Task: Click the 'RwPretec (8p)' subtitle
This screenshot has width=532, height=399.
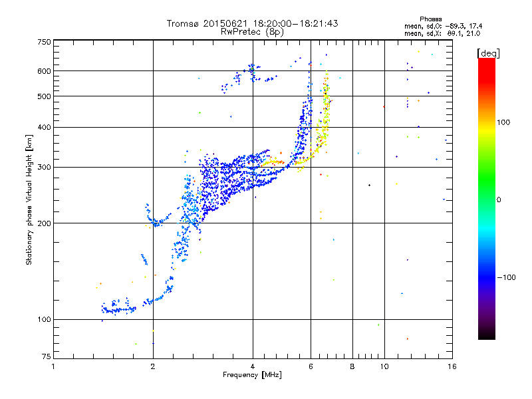Action: tap(252, 32)
